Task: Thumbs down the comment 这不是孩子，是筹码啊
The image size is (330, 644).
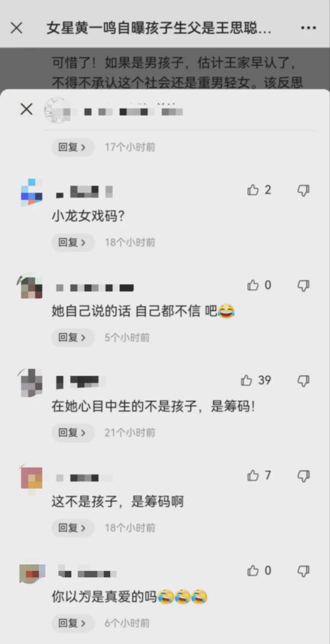Action: pos(303,475)
